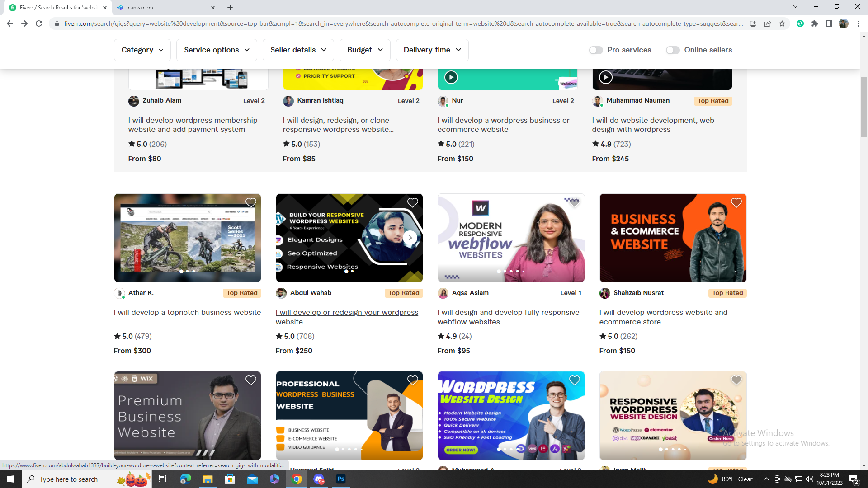Select the second carousel dot on Athar K.'s gig
This screenshot has height=488, width=868.
click(x=187, y=271)
